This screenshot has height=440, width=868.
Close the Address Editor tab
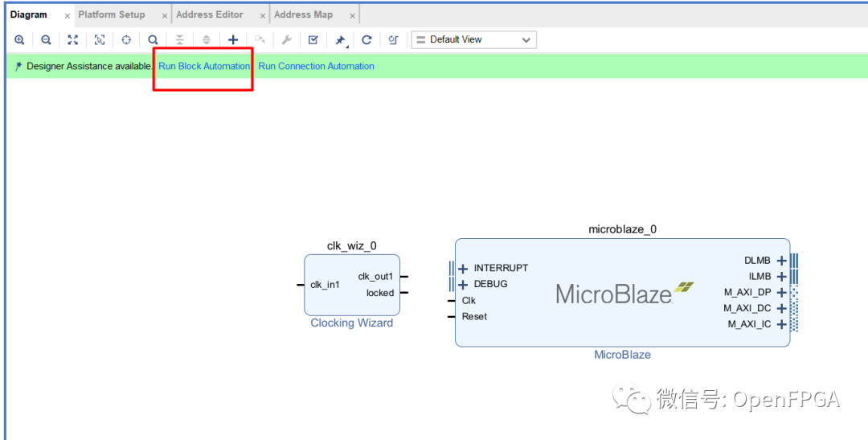[262, 16]
